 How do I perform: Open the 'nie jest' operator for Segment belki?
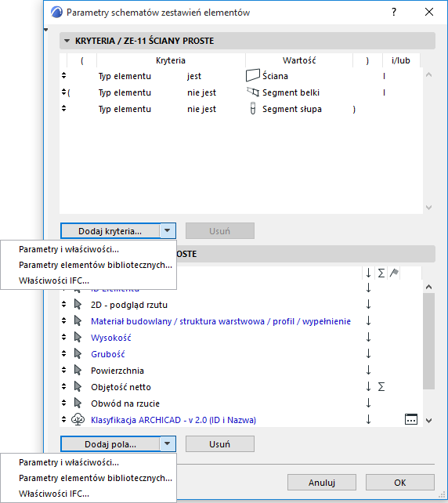pos(202,92)
